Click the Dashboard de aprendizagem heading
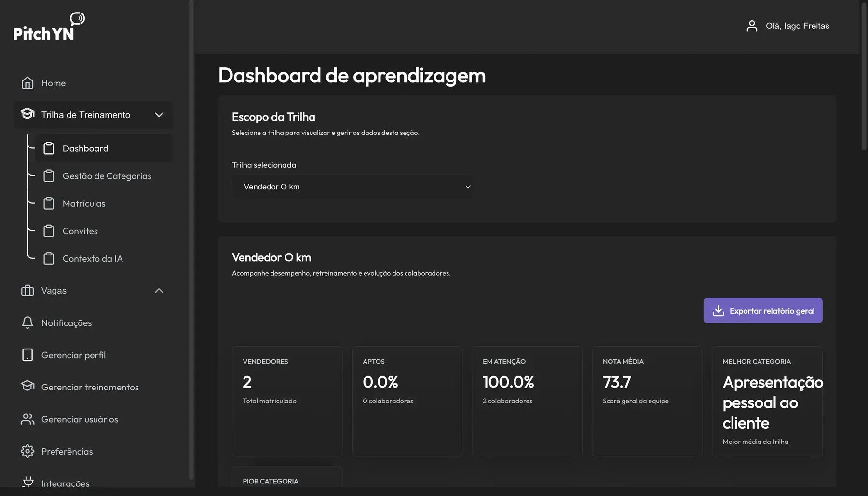 click(x=352, y=75)
